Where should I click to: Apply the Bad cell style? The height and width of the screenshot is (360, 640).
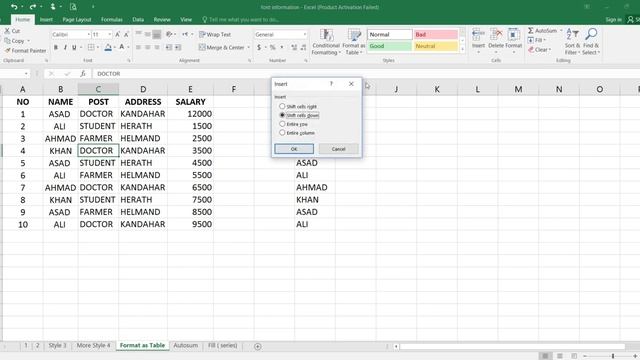(436, 35)
